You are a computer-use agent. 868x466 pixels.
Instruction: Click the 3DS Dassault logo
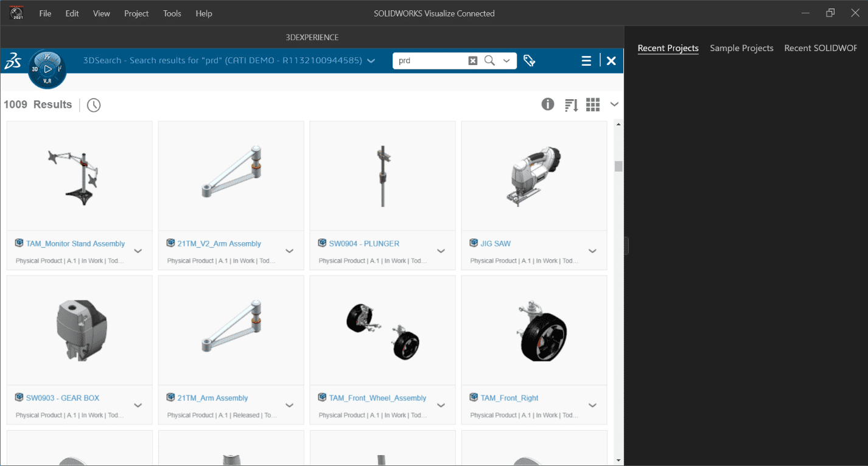(13, 61)
